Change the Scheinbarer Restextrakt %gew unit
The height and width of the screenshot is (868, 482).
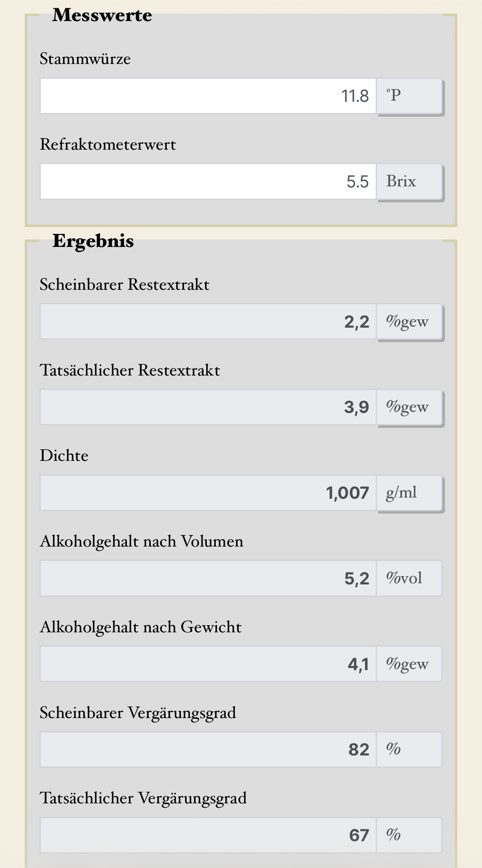point(409,322)
